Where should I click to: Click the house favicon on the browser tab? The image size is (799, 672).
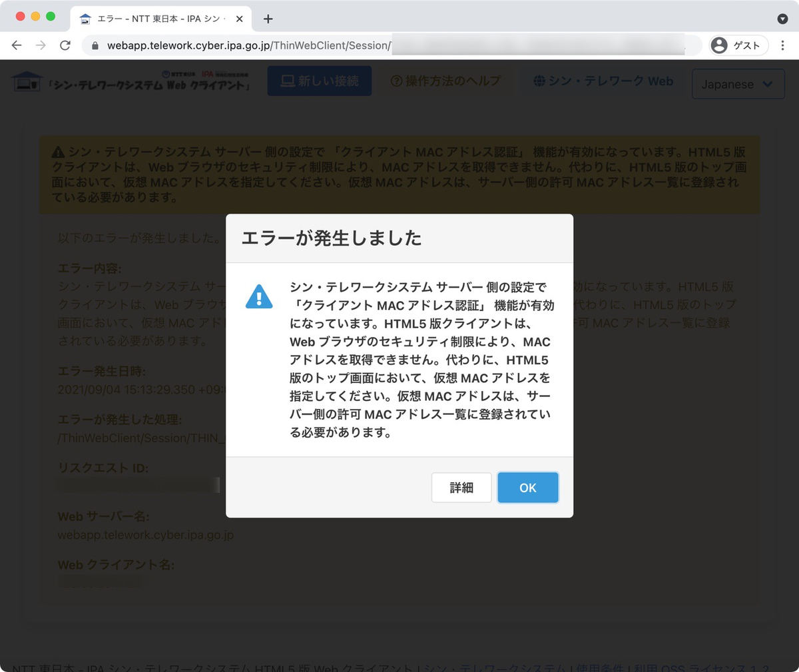click(x=85, y=19)
